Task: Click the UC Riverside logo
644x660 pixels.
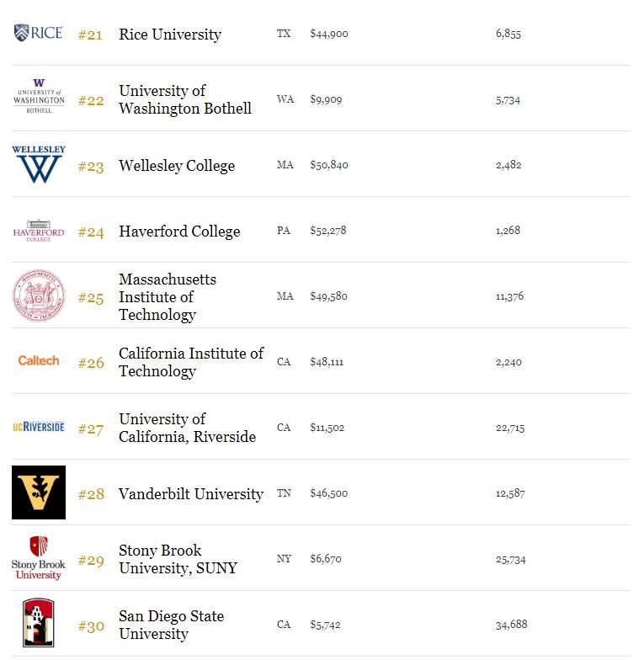Action: point(39,427)
